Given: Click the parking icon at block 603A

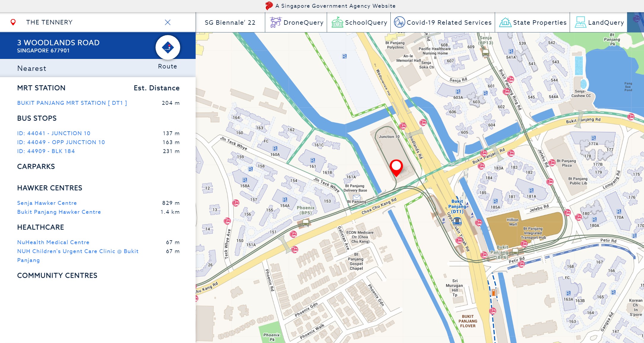Looking at the screenshot, I should point(458,91).
